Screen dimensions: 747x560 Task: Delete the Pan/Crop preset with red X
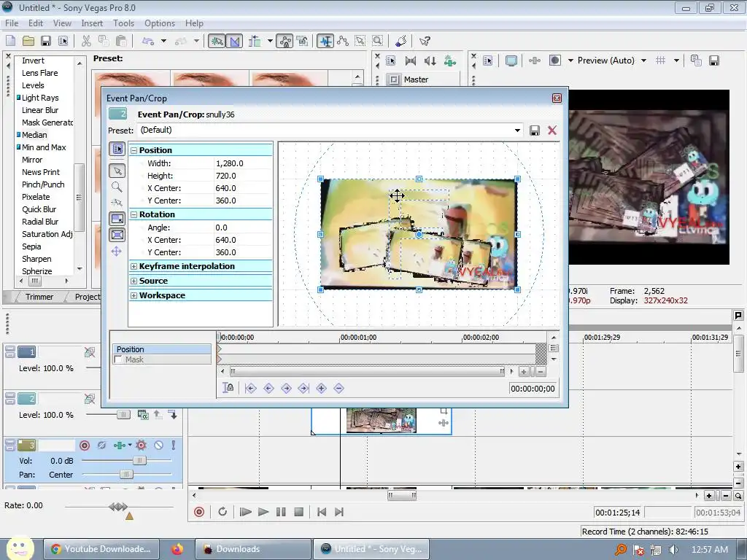pos(552,131)
